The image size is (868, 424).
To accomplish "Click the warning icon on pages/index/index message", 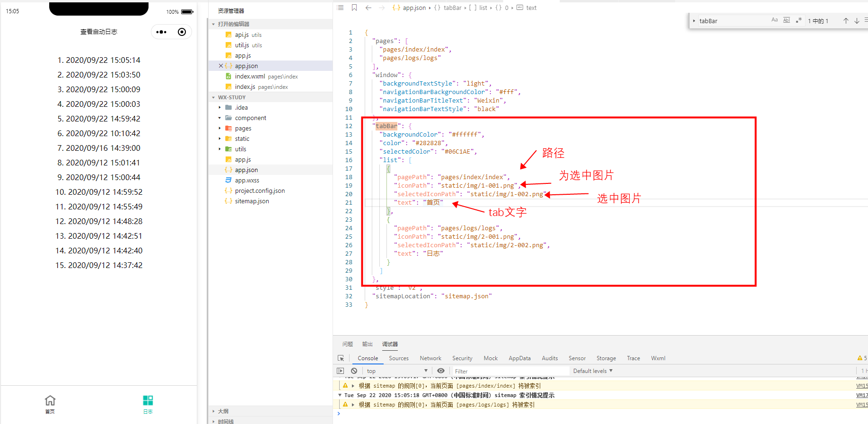I will [345, 386].
